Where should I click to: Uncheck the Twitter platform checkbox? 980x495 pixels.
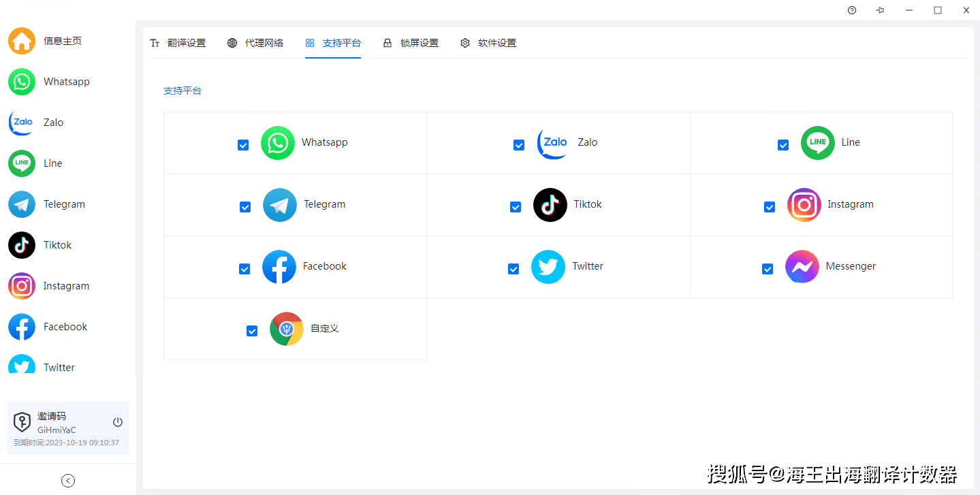point(513,269)
